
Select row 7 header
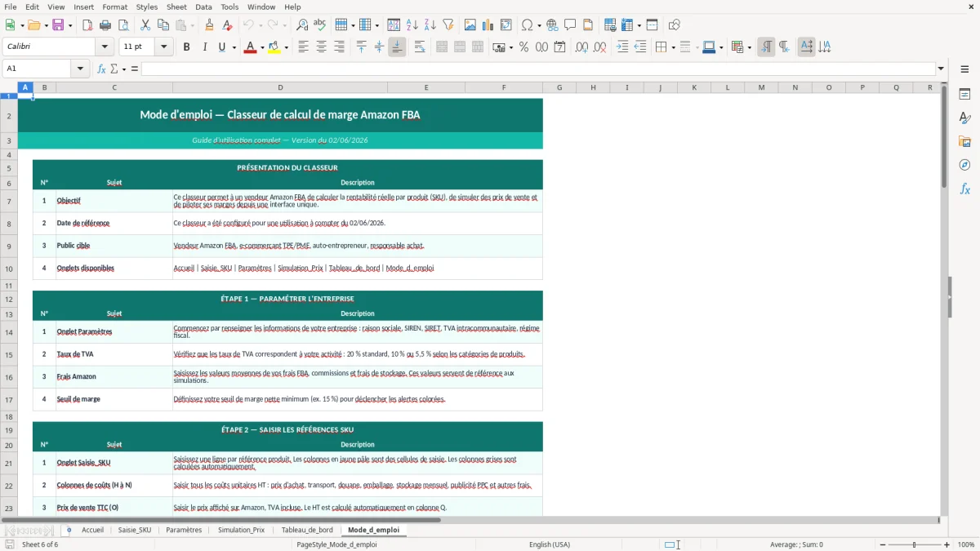[x=9, y=201]
